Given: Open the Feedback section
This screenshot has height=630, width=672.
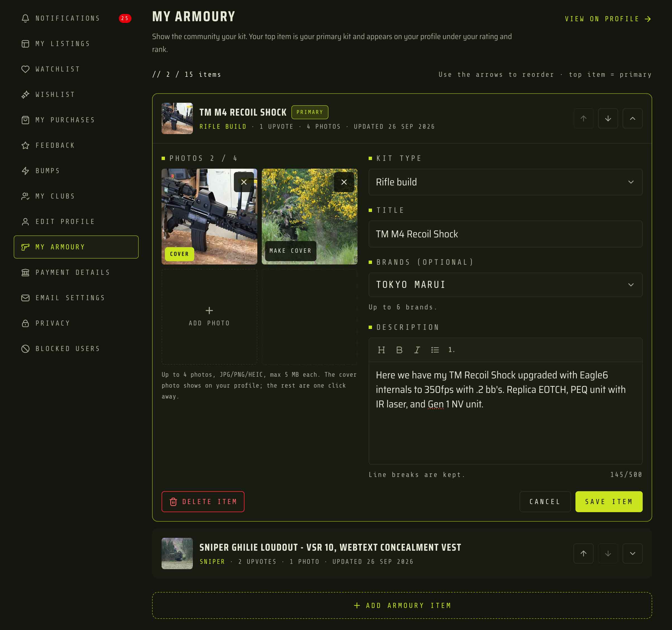Looking at the screenshot, I should tap(76, 145).
